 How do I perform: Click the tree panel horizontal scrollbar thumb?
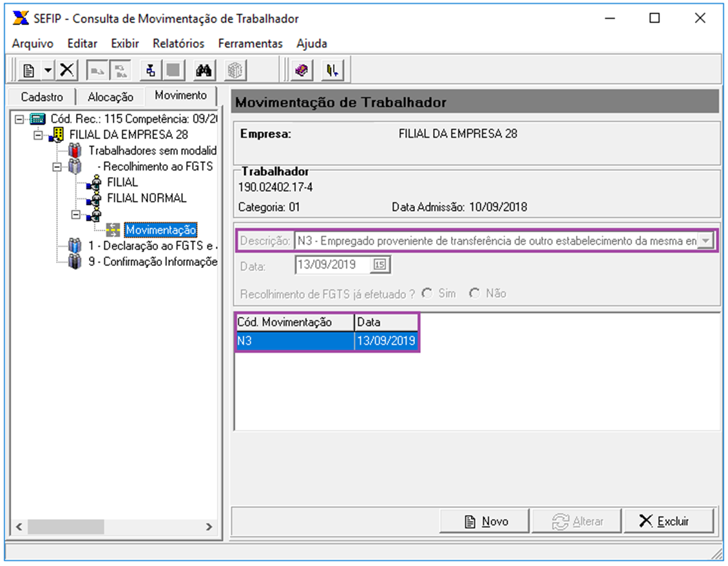(x=66, y=527)
